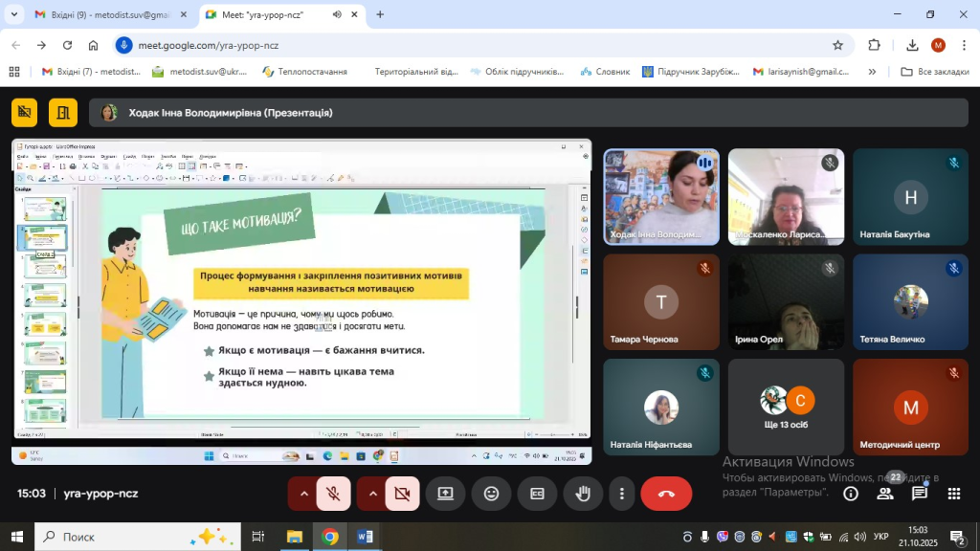This screenshot has height=551, width=980.
Task: Toggle the camera on/off button
Action: [x=402, y=494]
